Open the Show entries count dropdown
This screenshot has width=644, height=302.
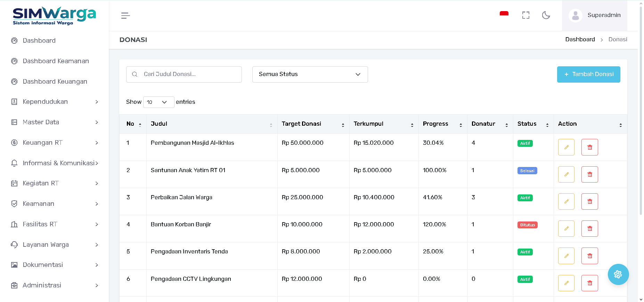(158, 102)
